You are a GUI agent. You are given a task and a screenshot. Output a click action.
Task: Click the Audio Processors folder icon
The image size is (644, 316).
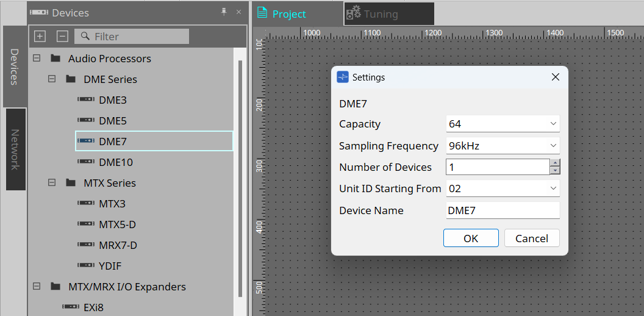(x=55, y=59)
